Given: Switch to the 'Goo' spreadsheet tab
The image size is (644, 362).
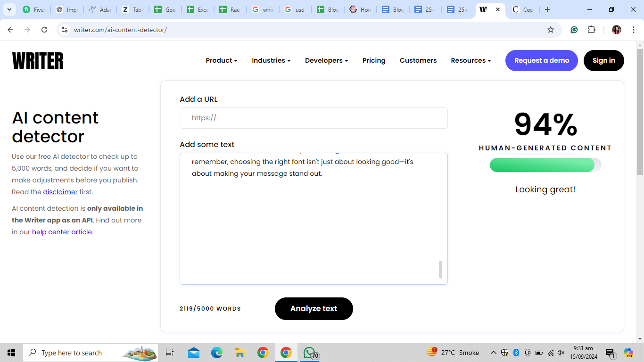Looking at the screenshot, I should (165, 9).
